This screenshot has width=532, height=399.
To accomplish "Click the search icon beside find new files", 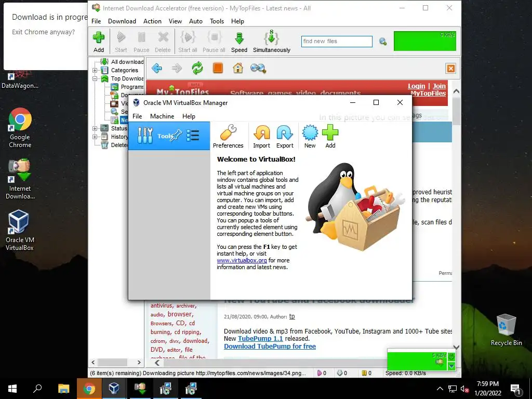I will [383, 42].
